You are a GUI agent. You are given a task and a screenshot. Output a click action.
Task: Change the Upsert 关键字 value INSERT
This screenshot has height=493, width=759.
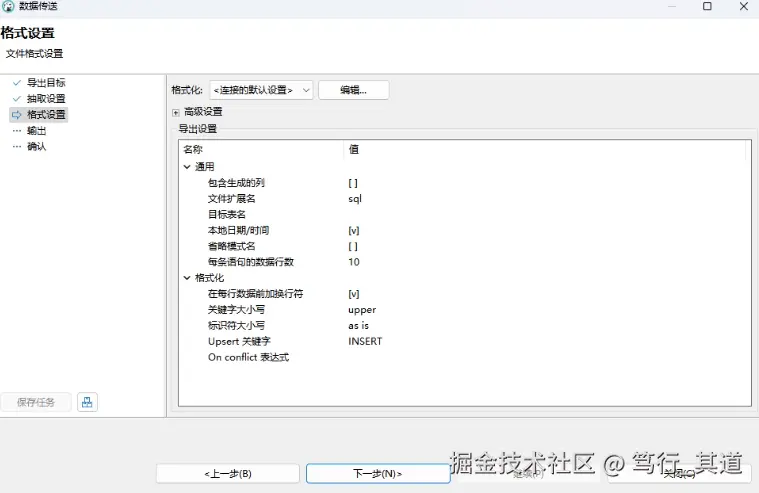[x=365, y=342]
